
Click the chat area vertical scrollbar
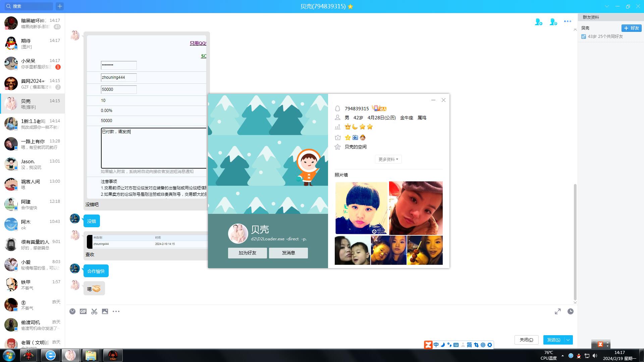pyautogui.click(x=575, y=241)
